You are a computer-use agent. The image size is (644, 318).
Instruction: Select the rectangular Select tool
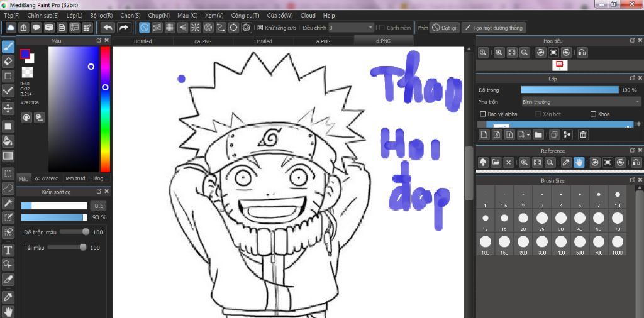(8, 173)
